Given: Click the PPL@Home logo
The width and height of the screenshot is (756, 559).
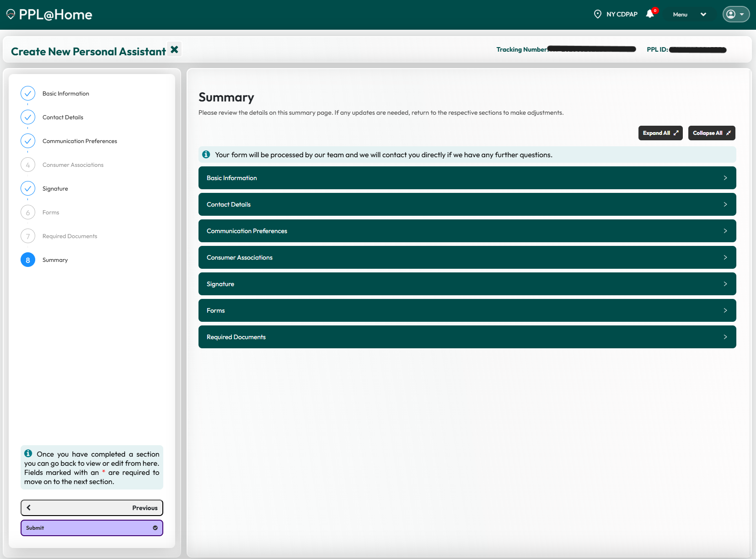Looking at the screenshot, I should click(49, 15).
